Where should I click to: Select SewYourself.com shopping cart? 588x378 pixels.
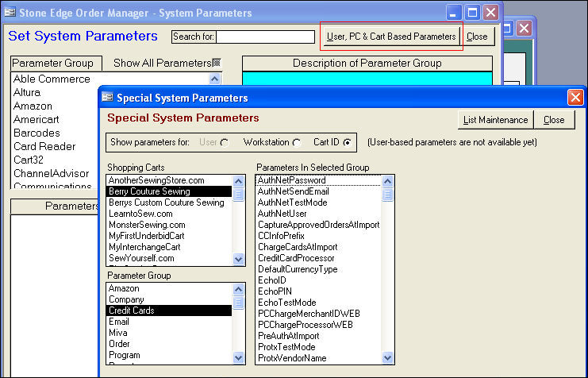(170, 258)
